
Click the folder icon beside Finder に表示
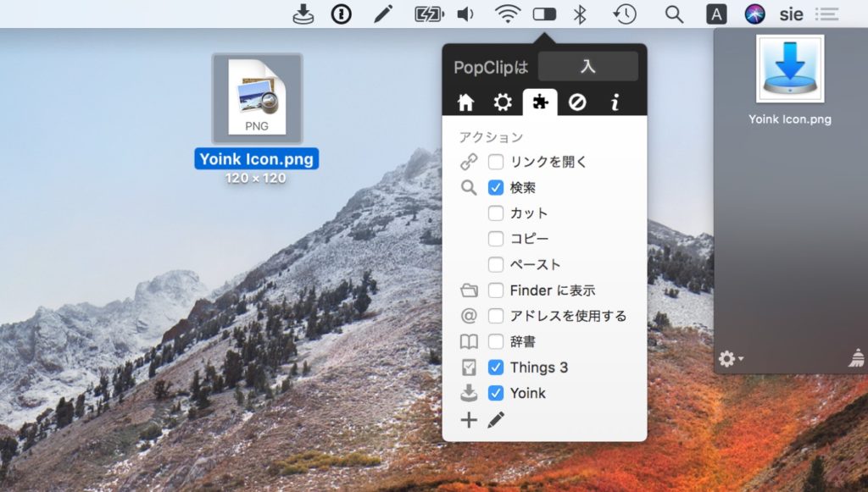click(x=469, y=290)
